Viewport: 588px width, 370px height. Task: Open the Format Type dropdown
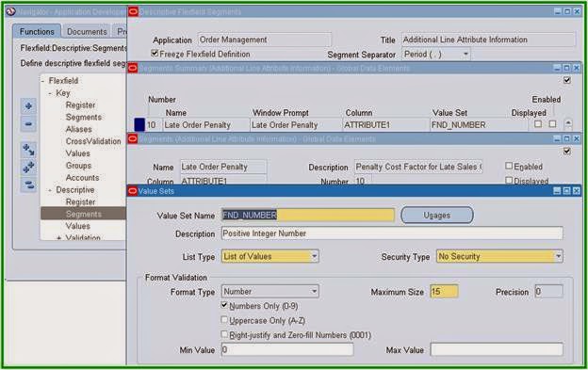coord(314,291)
